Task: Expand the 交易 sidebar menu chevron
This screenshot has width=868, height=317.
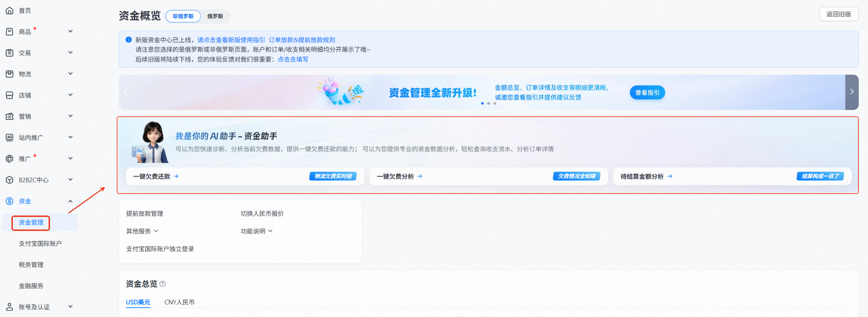Action: [70, 53]
